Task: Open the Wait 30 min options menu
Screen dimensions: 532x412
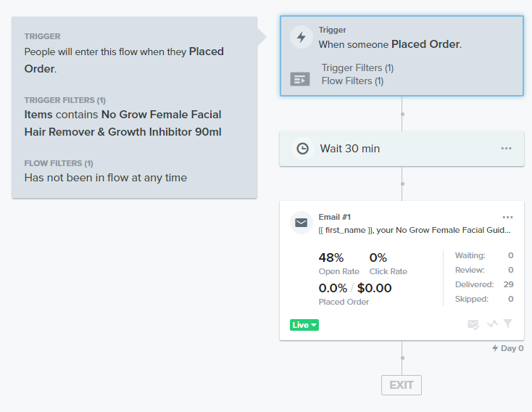Action: click(x=506, y=149)
